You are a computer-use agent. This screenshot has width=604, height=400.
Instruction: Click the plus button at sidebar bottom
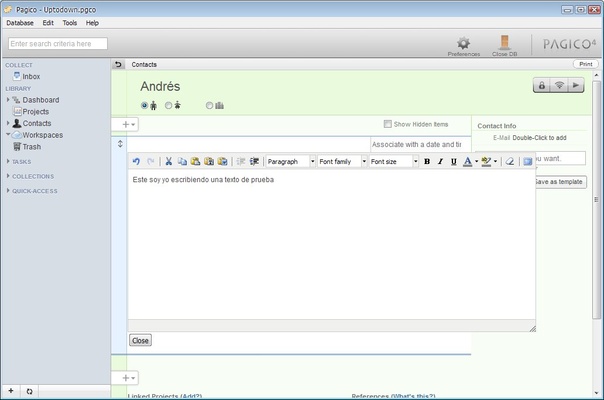[11, 391]
